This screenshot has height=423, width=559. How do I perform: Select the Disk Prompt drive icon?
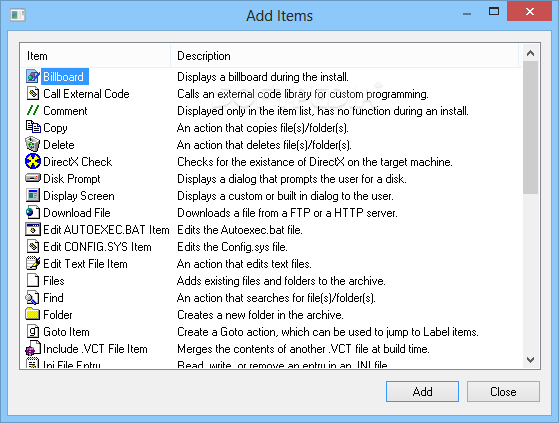33,178
